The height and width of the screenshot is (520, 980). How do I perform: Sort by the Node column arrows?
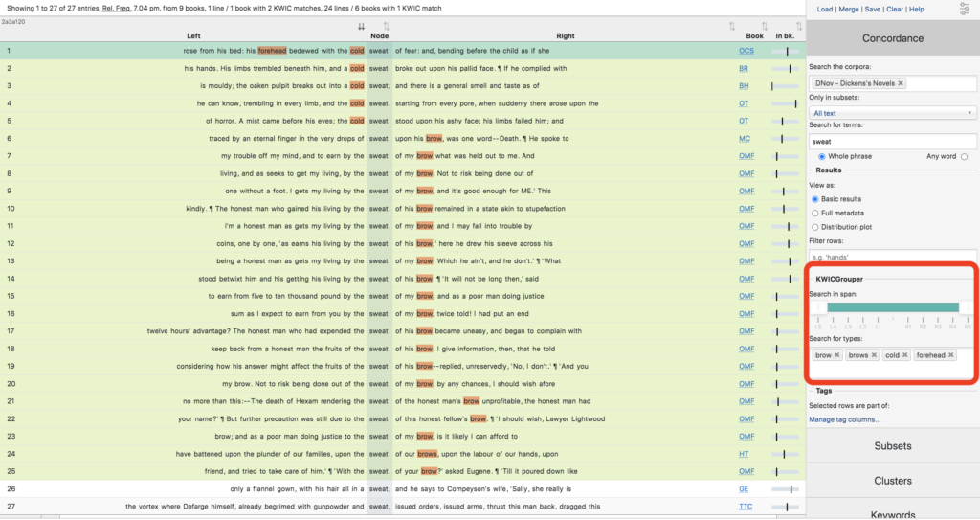[x=385, y=26]
